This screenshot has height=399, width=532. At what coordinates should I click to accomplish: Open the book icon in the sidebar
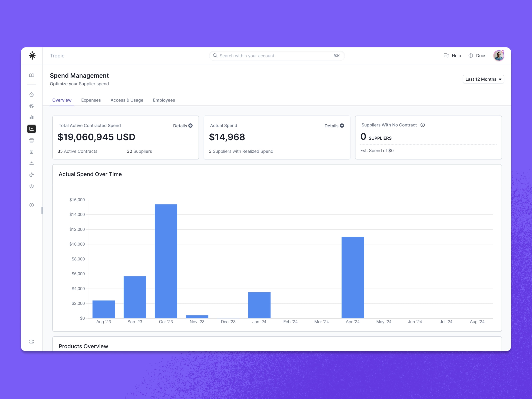31,76
